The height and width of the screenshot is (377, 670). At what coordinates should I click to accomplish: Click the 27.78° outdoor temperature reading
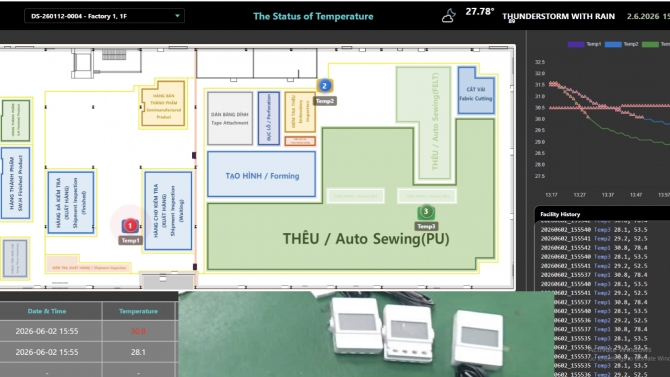click(480, 12)
